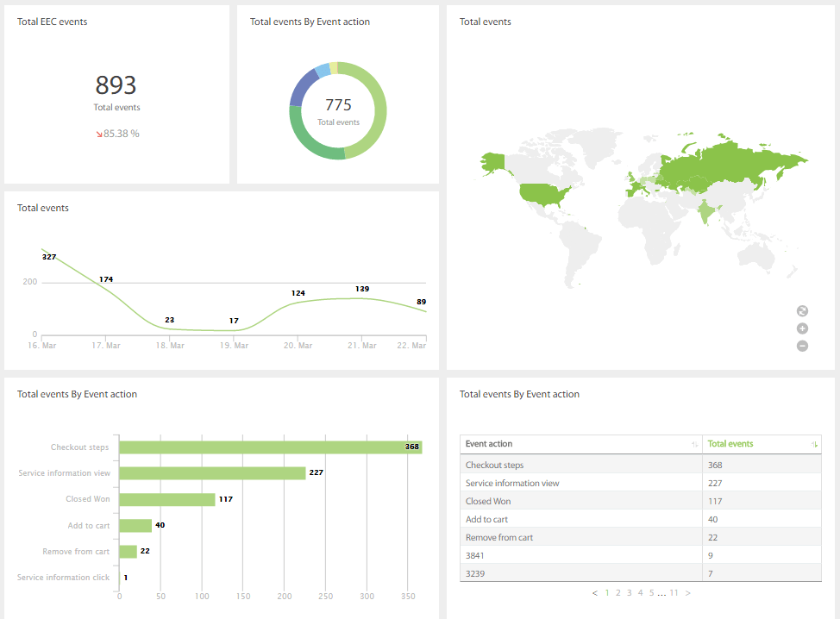Go to next table page arrow
Viewport: 840px width, 619px height.
pyautogui.click(x=687, y=593)
